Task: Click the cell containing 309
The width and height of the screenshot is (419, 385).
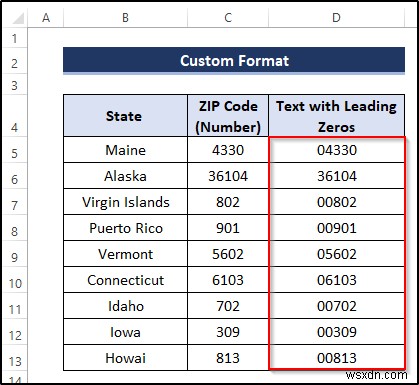Action: point(228,332)
